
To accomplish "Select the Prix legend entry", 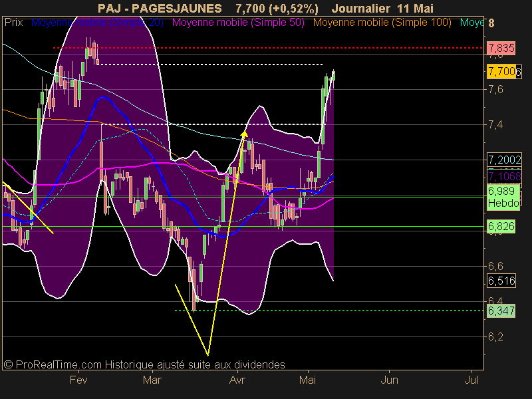I will (13, 23).
